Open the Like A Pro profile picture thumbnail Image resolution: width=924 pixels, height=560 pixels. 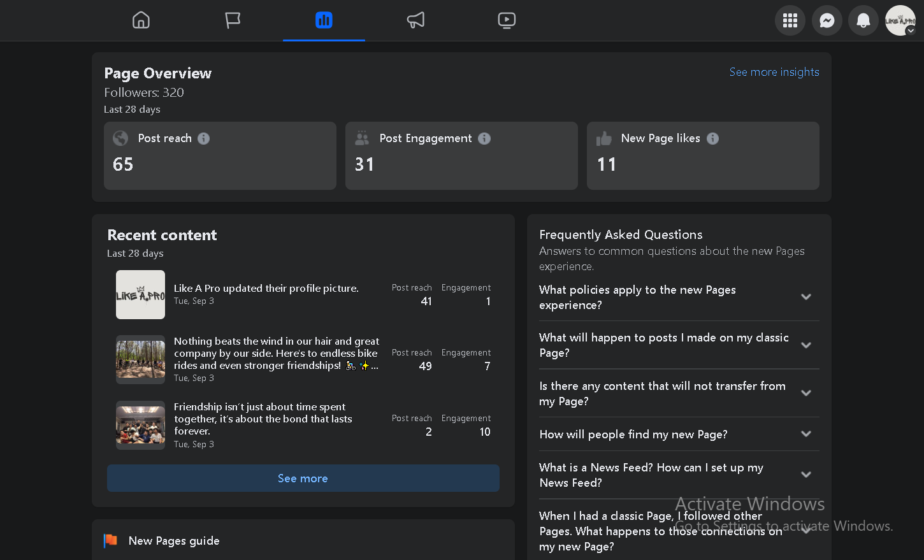140,295
